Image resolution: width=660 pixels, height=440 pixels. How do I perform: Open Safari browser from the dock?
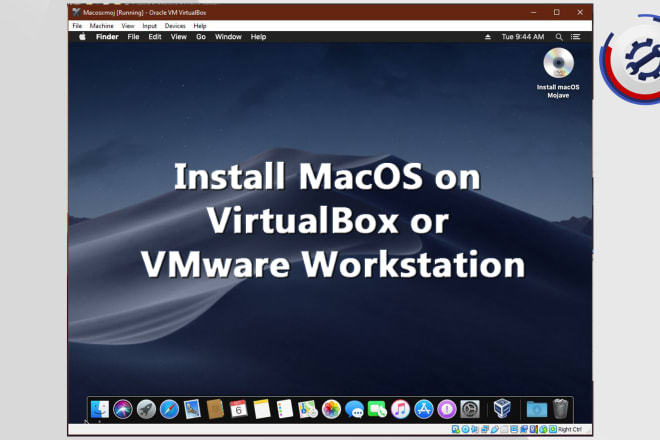169,409
